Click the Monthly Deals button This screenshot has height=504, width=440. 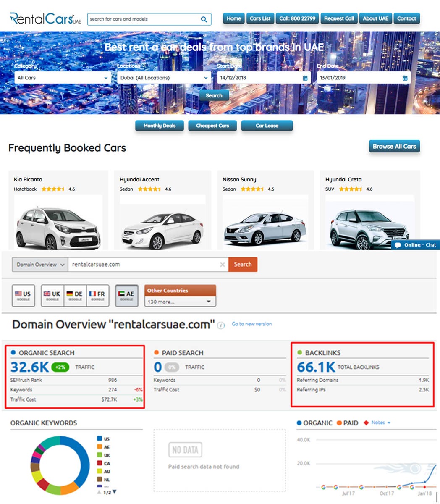(160, 126)
